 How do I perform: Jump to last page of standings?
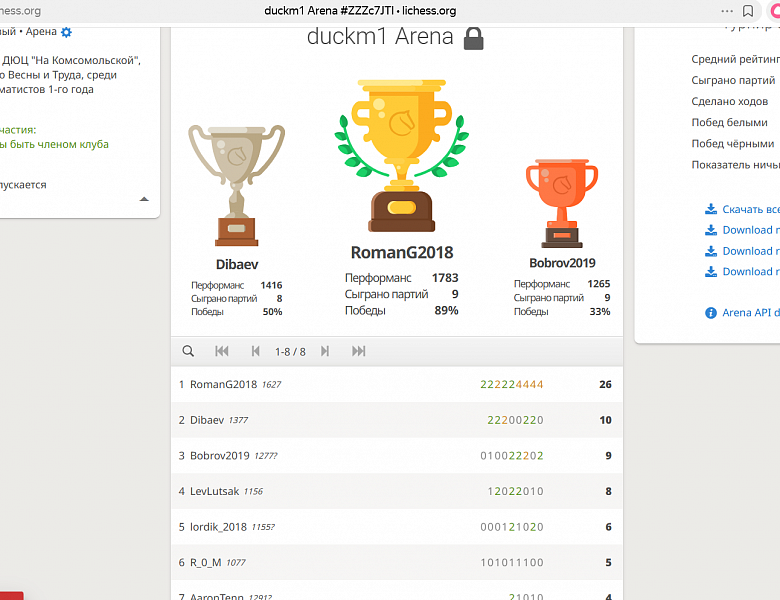click(359, 351)
